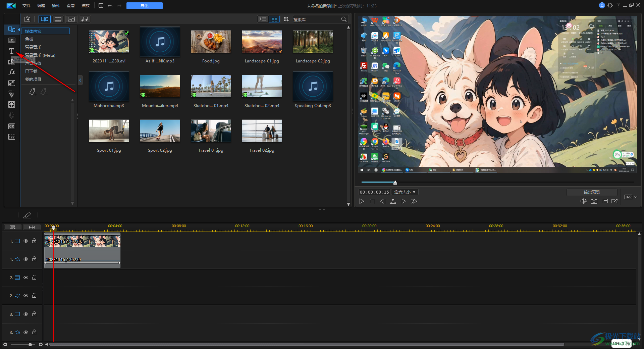Open the Chapter Room 123 icon
Screen dimensions: 644x349
pos(12,137)
